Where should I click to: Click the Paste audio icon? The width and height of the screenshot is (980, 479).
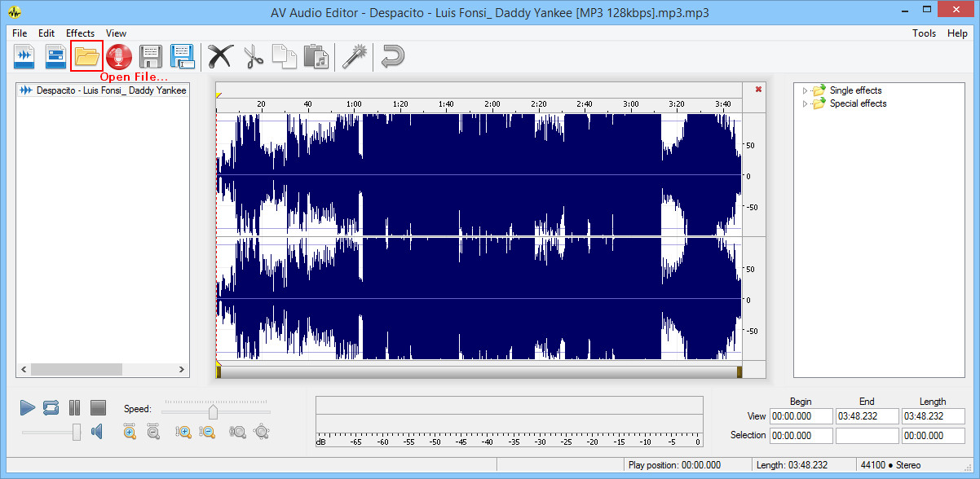(x=316, y=56)
